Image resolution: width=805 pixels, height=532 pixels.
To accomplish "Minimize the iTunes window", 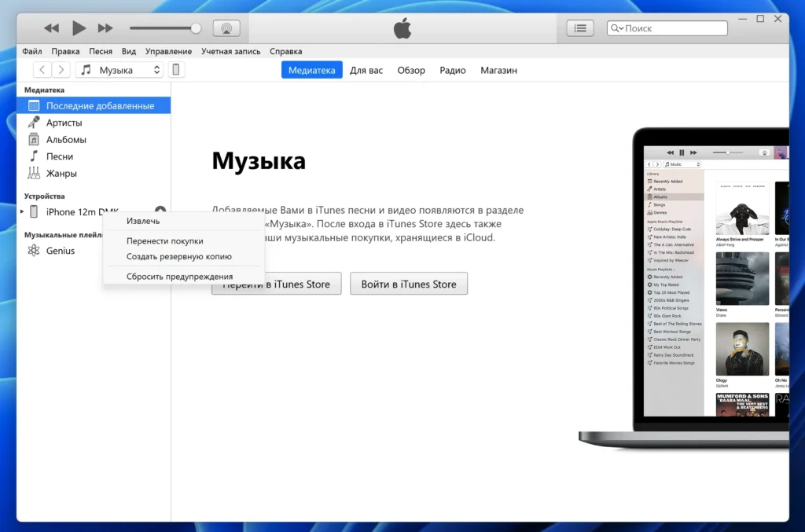I will 742,19.
